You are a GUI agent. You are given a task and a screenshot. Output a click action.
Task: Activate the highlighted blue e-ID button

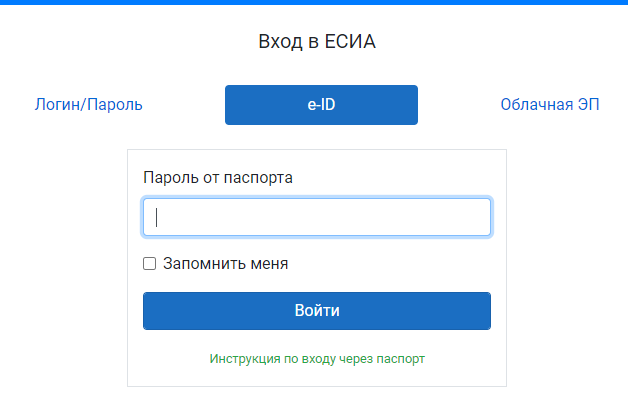[321, 105]
